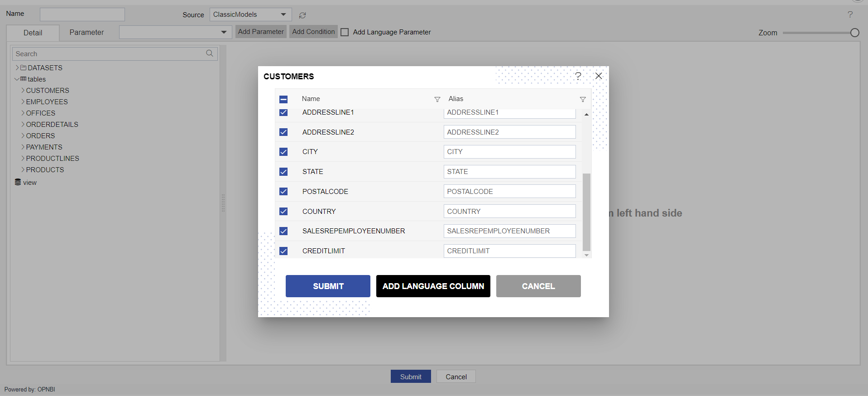This screenshot has height=396, width=868.
Task: Uncheck the STATE column
Action: point(283,172)
